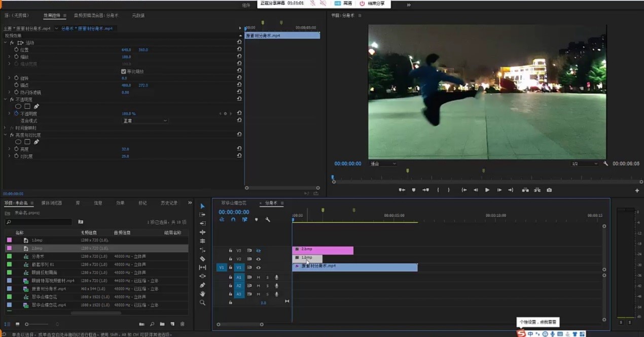
Task: Click the Export Frame camera icon
Action: 549,190
